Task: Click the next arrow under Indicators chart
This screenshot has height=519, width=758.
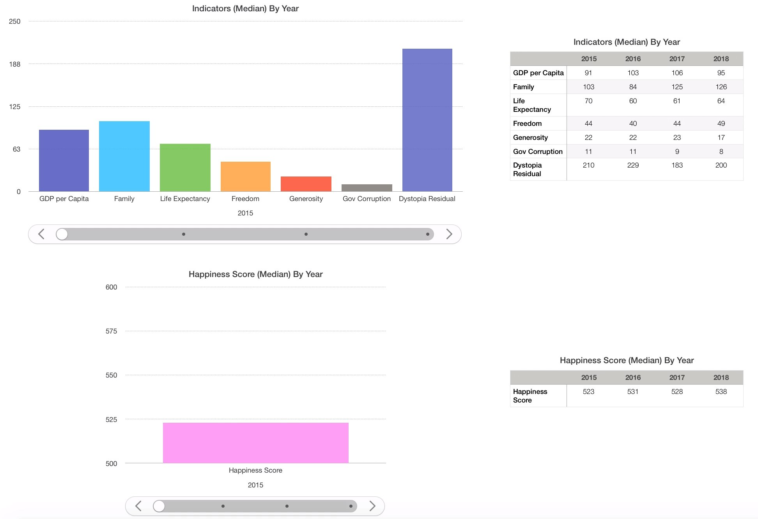Action: [448, 234]
